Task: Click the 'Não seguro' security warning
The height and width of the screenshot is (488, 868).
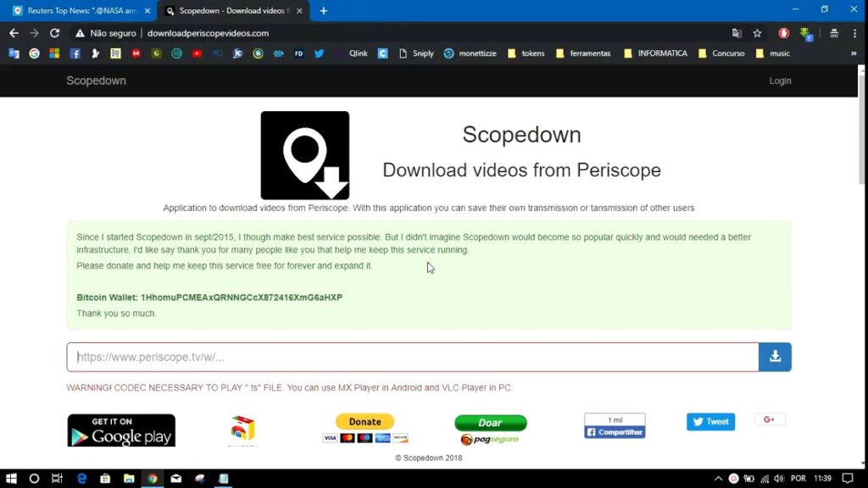Action: [x=106, y=33]
